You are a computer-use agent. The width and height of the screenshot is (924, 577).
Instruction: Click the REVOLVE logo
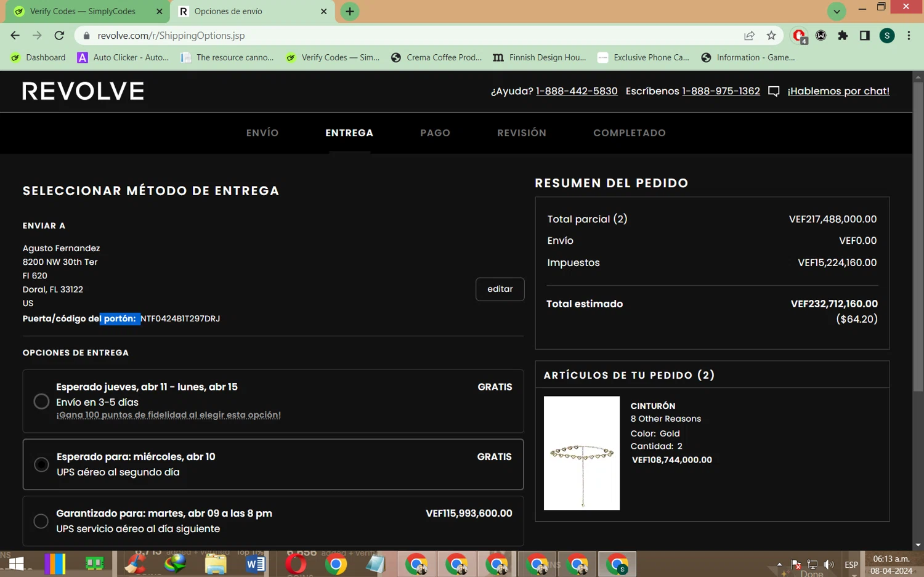pos(83,91)
